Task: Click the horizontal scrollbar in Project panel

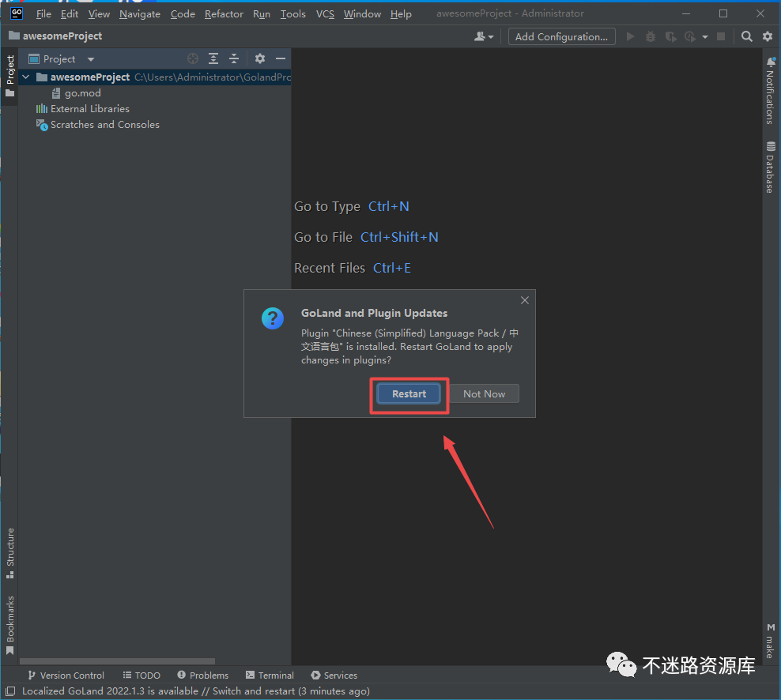Action: point(117,661)
